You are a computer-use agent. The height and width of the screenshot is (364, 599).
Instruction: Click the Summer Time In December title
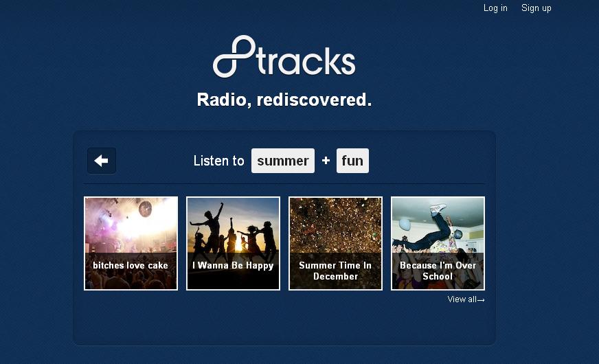[x=335, y=271]
